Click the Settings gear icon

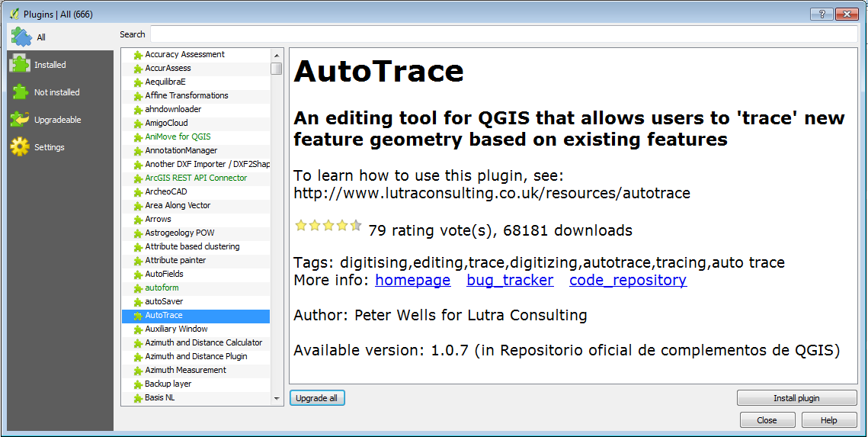coord(20,146)
